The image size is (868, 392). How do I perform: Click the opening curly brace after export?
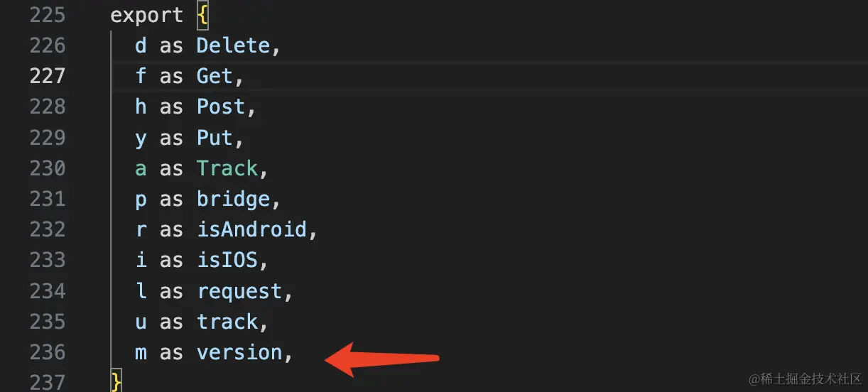click(202, 16)
